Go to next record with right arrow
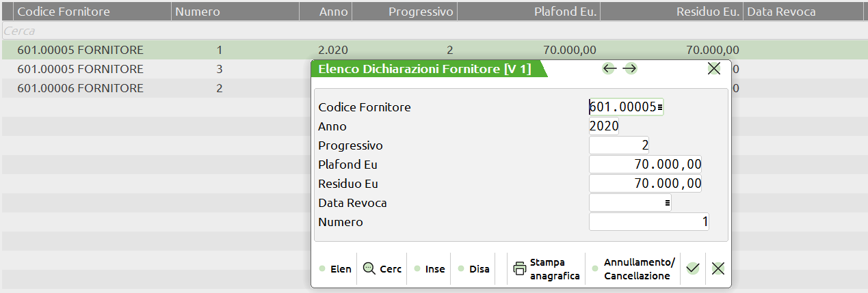This screenshot has height=293, width=868. [x=630, y=68]
